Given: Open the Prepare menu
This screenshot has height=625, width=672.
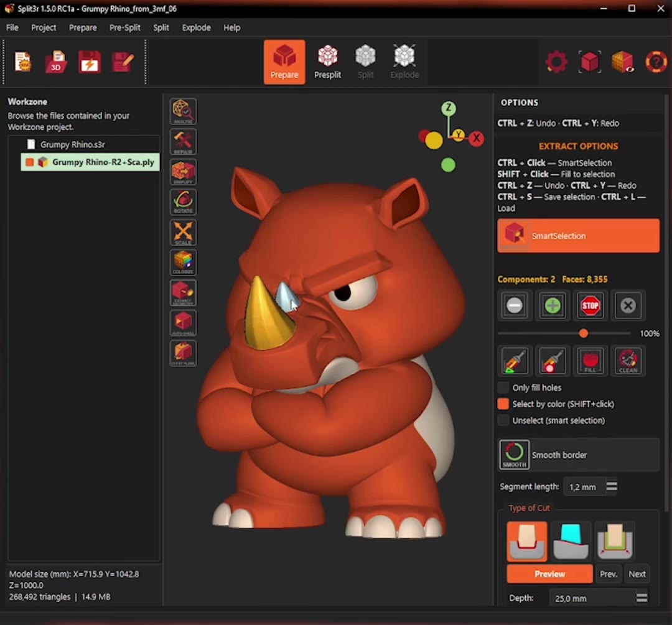Looking at the screenshot, I should tap(83, 27).
